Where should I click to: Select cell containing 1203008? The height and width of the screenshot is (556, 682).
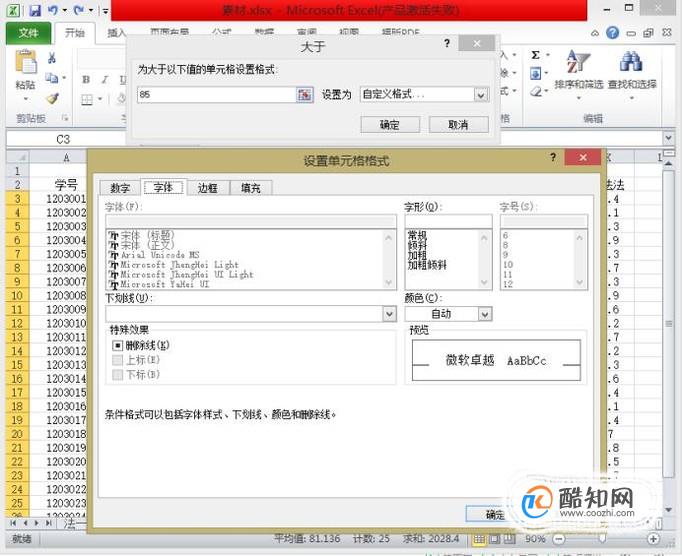click(x=66, y=295)
